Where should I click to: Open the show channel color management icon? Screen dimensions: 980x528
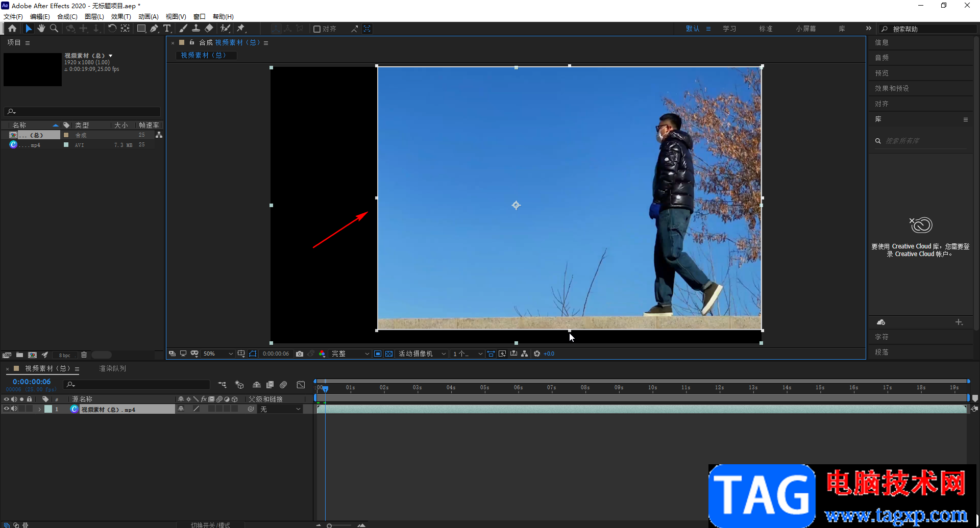click(x=322, y=354)
